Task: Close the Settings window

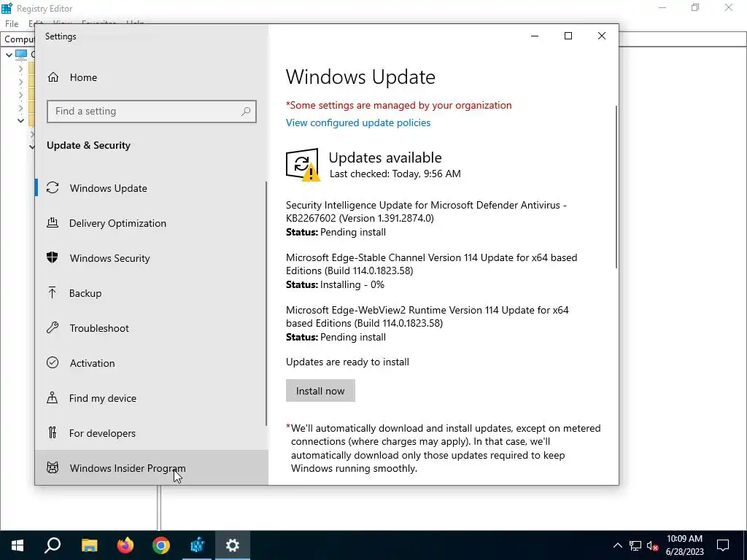Action: point(602,36)
